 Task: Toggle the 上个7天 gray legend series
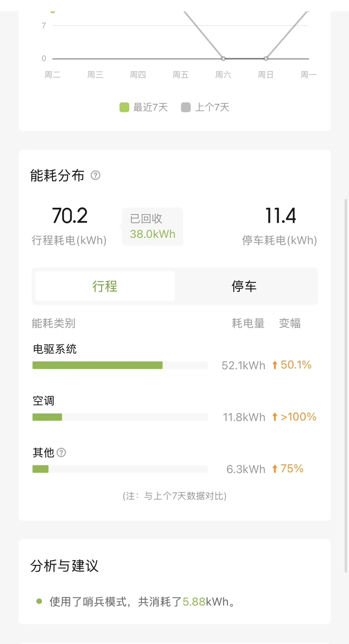click(x=205, y=107)
